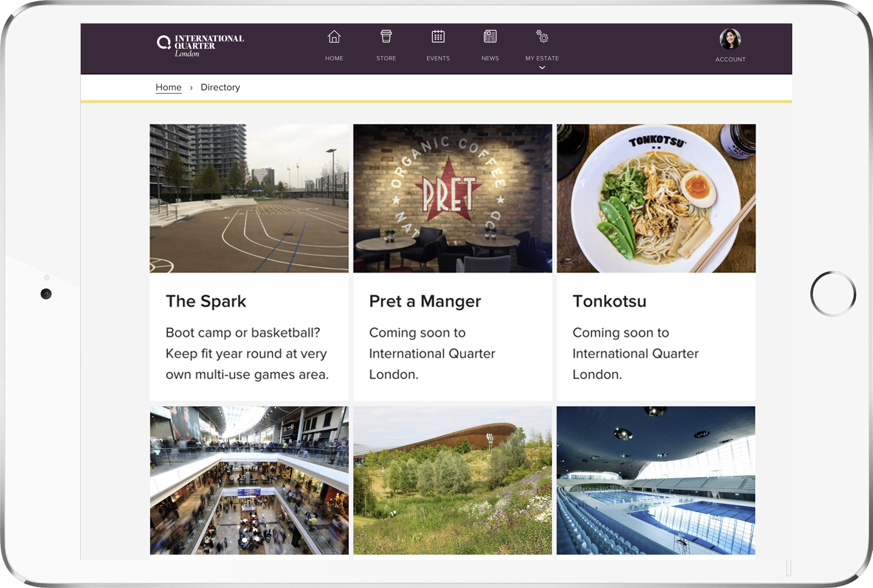The image size is (873, 588).
Task: Open The Spark card title
Action: 206,301
